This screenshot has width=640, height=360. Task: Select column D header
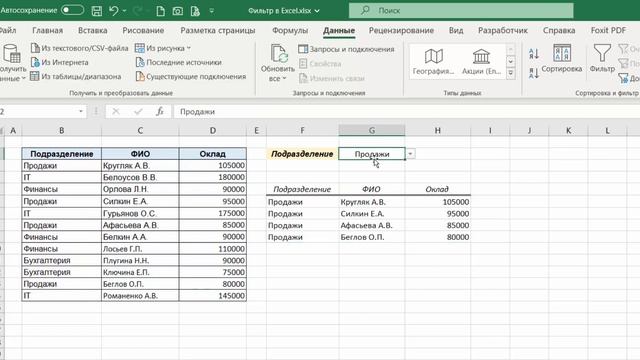coord(213,130)
